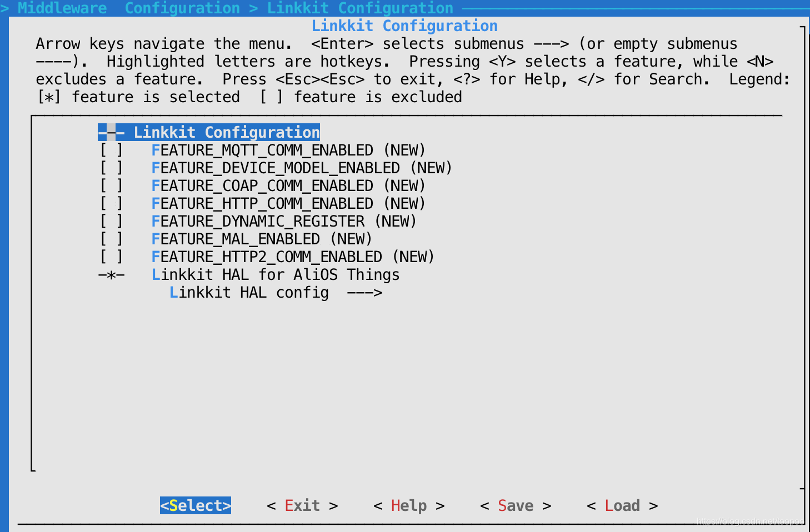Screen dimensions: 810x532
Task: Check the FEATURE_MAL_ENABLED box
Action: [111, 239]
